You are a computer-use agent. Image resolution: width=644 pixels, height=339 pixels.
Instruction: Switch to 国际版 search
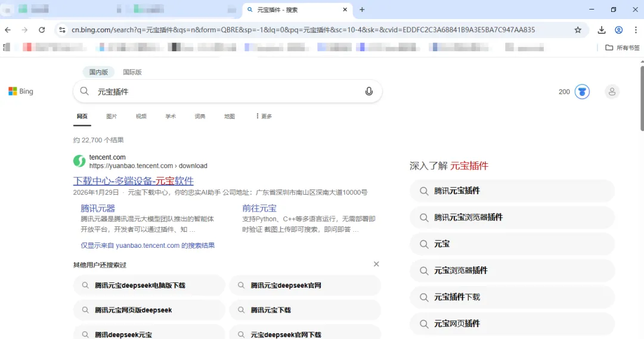point(132,72)
